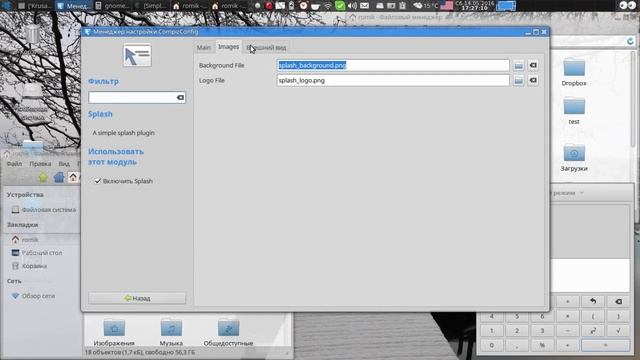Open the Файл menu in the file manager
640x360 pixels.
tap(14, 164)
